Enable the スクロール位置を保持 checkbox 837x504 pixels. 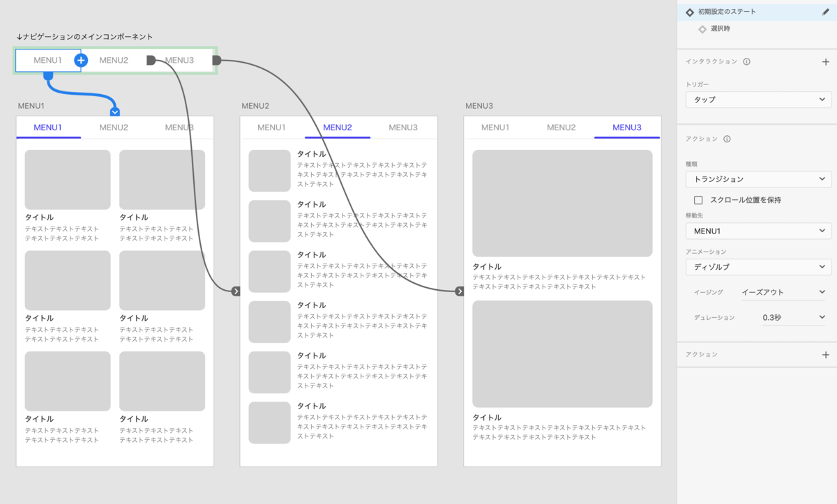pos(698,200)
